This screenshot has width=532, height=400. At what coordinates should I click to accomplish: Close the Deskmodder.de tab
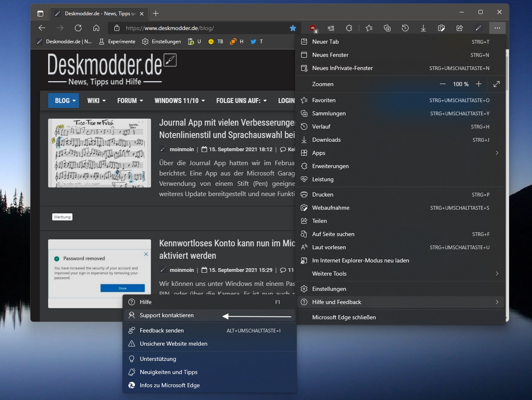tap(142, 14)
